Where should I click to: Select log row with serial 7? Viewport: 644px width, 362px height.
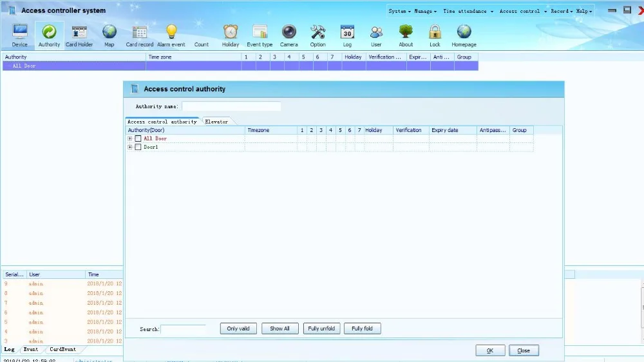[63, 303]
